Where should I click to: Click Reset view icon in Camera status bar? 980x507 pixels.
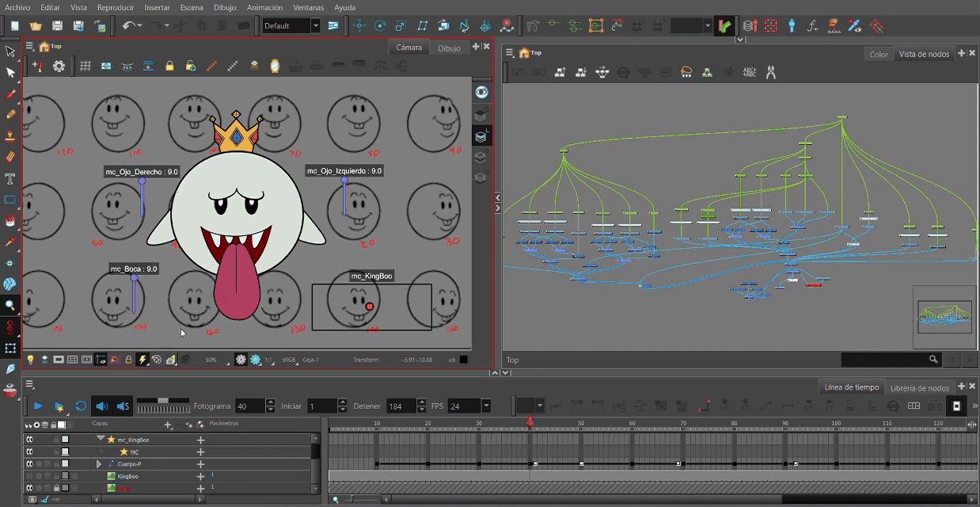pyautogui.click(x=157, y=360)
